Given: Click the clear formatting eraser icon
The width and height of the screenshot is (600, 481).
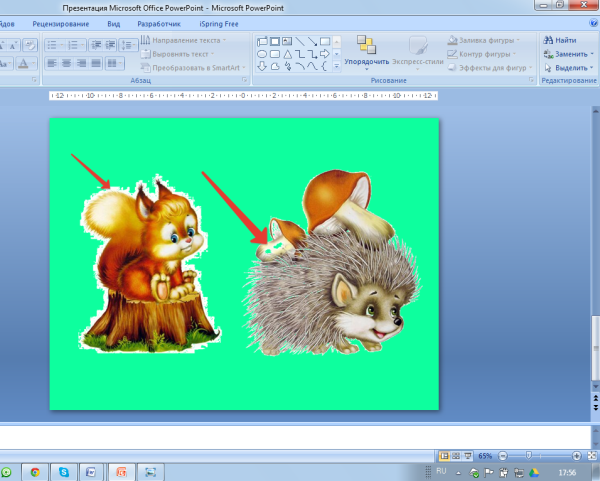Looking at the screenshot, I should pos(30,44).
